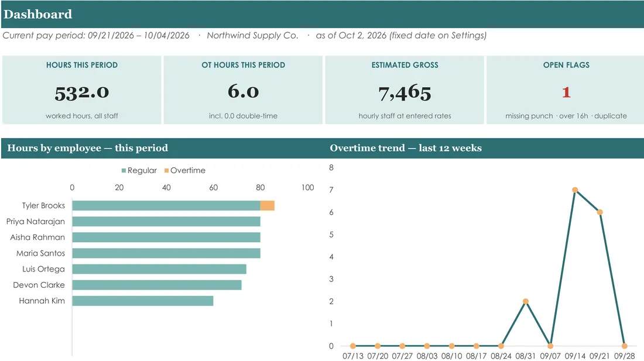This screenshot has width=644, height=361.
Task: Click Tyler Brooks' regular hours bar
Action: click(166, 205)
